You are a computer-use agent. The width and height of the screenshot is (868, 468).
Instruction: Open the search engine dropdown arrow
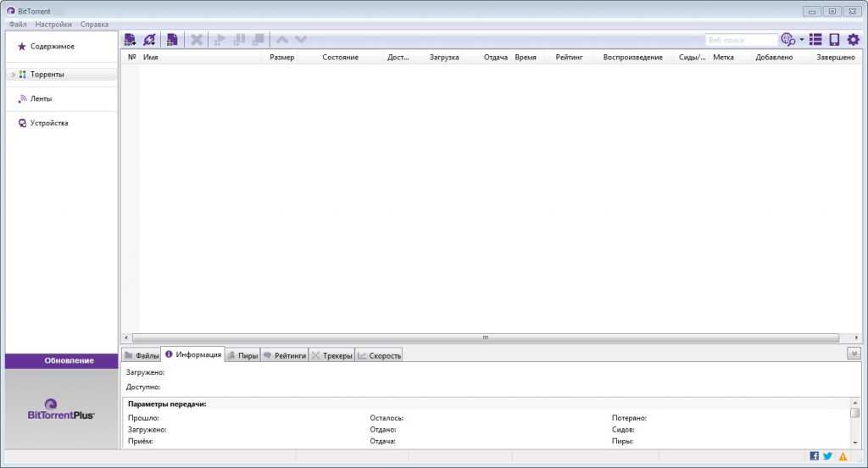802,39
